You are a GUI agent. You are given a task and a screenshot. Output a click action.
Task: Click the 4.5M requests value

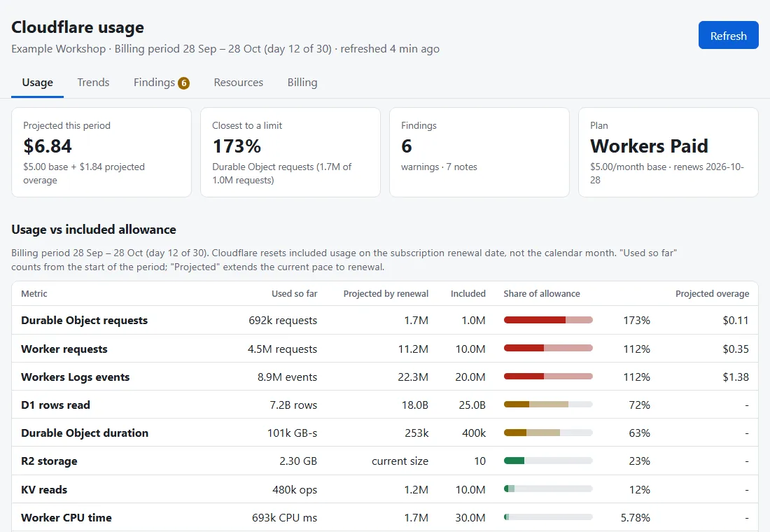point(282,349)
